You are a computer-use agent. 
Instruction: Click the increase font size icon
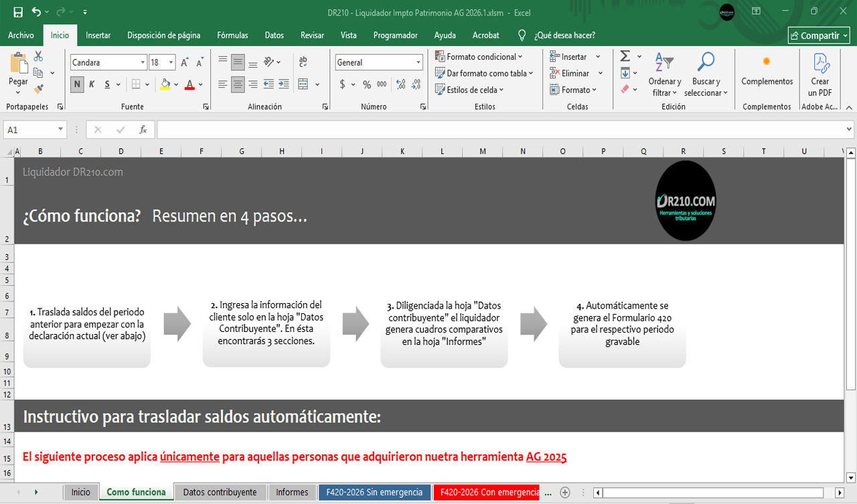click(185, 62)
